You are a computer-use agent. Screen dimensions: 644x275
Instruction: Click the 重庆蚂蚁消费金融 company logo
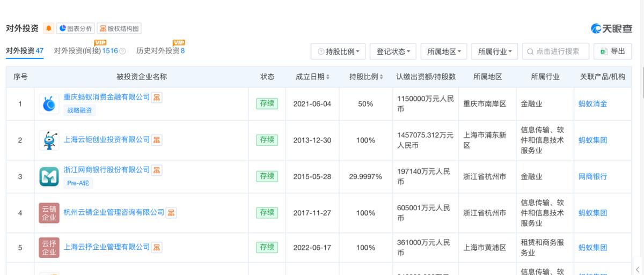coord(49,103)
